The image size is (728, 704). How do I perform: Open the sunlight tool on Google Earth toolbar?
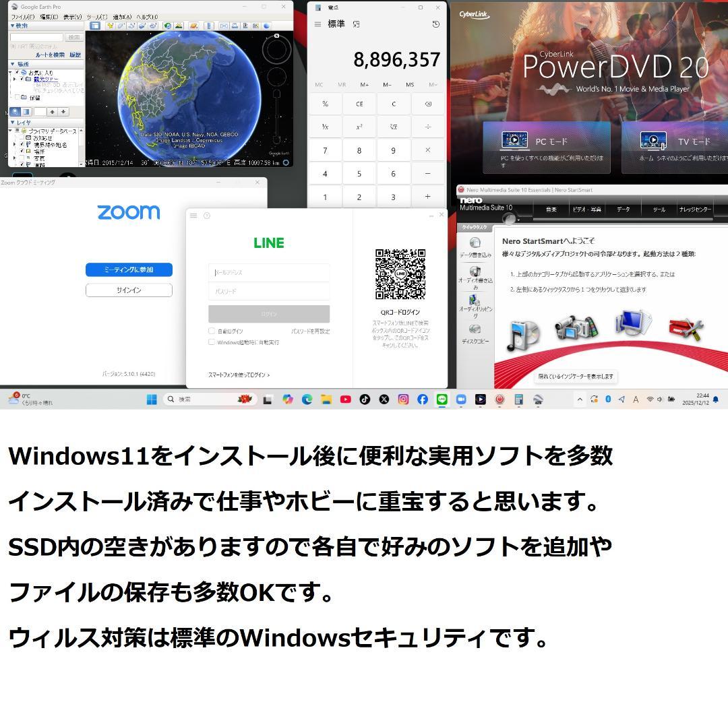point(179,26)
